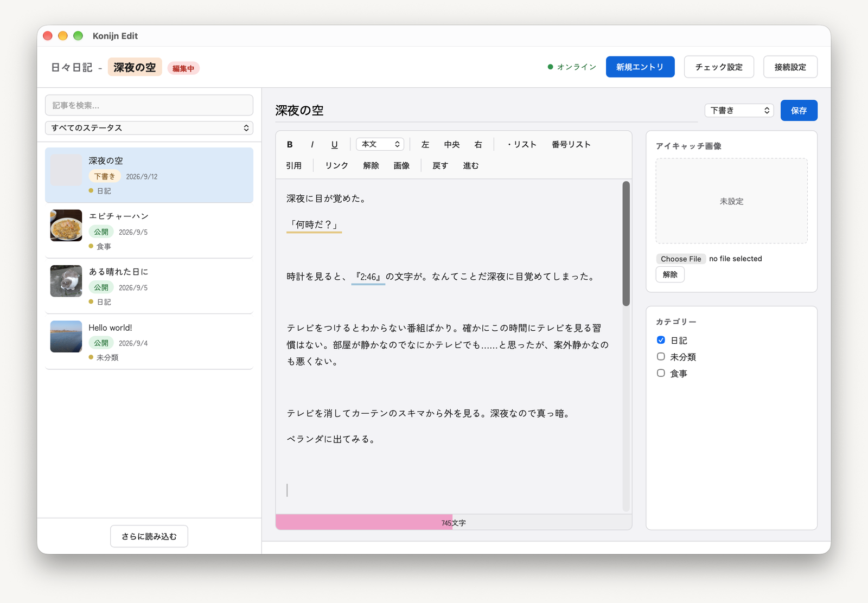Open the エビチャーハン entry
868x603 pixels.
(x=149, y=230)
